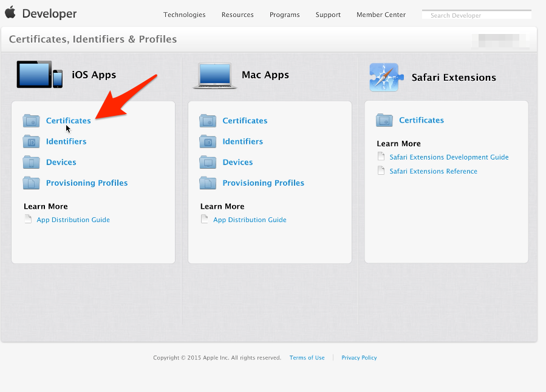The image size is (546, 392).
Task: Click document icon beside Safari Extensions Reference
Action: (x=381, y=171)
